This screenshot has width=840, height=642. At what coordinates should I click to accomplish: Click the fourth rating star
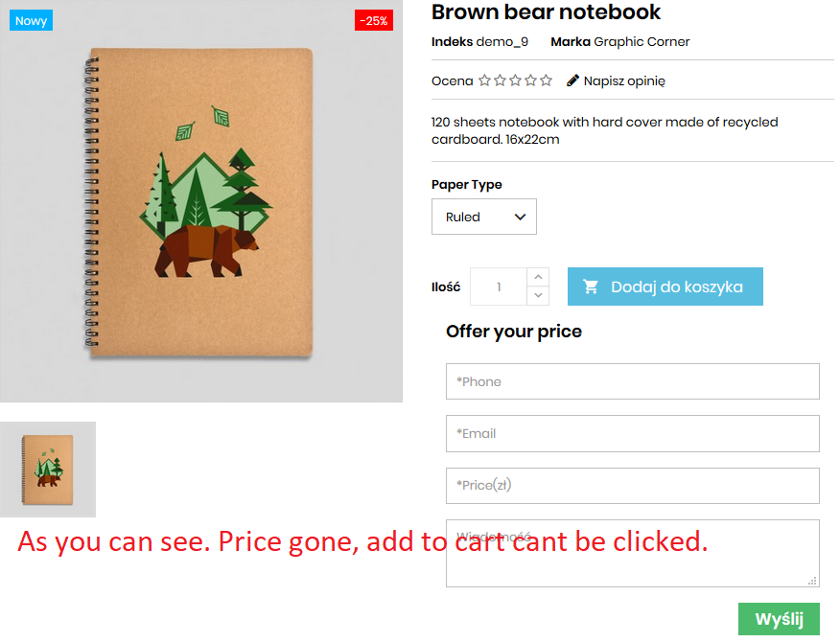coord(530,80)
